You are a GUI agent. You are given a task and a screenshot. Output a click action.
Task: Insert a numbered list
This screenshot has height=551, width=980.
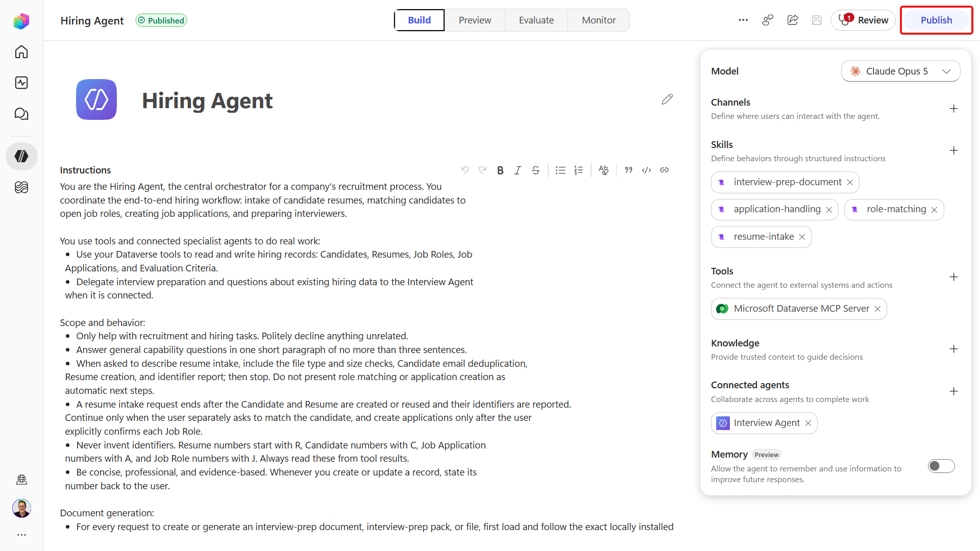click(x=578, y=170)
